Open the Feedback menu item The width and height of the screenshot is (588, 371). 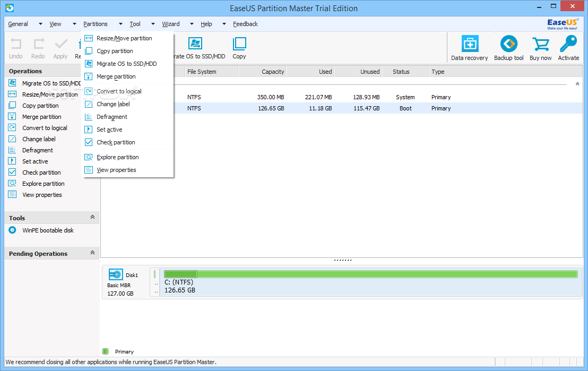pos(245,24)
